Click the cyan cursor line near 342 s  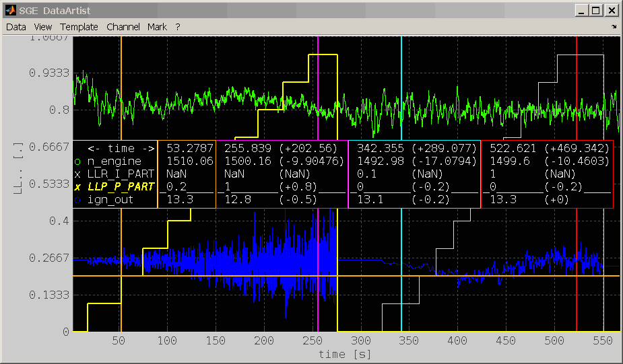[401, 87]
